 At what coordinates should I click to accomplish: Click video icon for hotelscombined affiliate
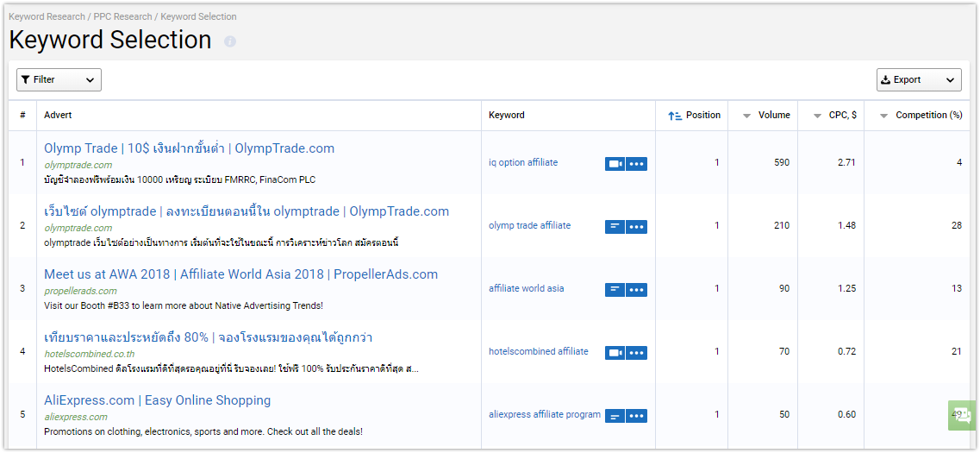click(x=615, y=353)
